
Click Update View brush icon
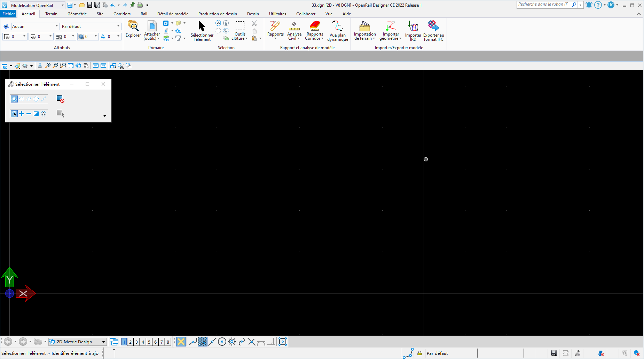click(40, 66)
